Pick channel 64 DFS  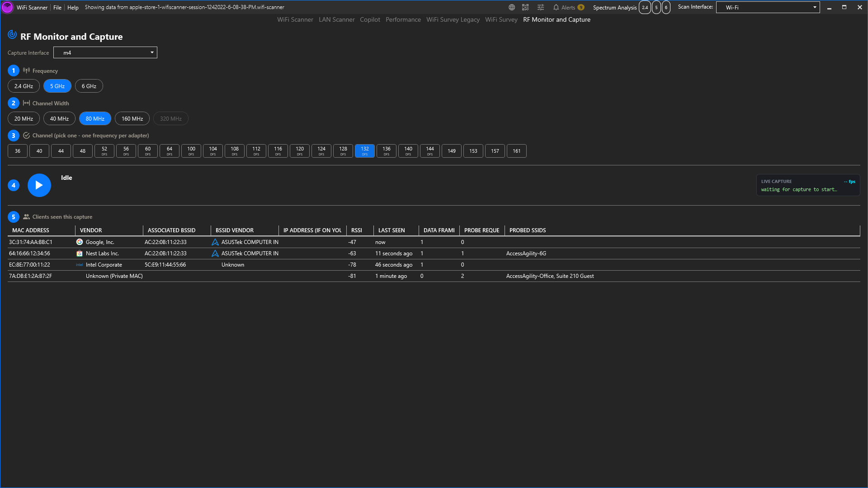[170, 151]
